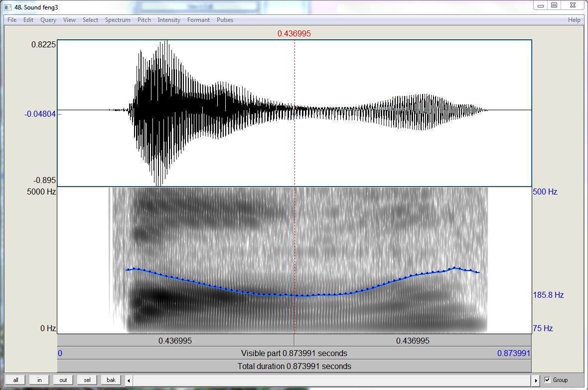The height and width of the screenshot is (390, 588).
Task: Play the total duration 0.873991 seconds bar
Action: coord(294,366)
